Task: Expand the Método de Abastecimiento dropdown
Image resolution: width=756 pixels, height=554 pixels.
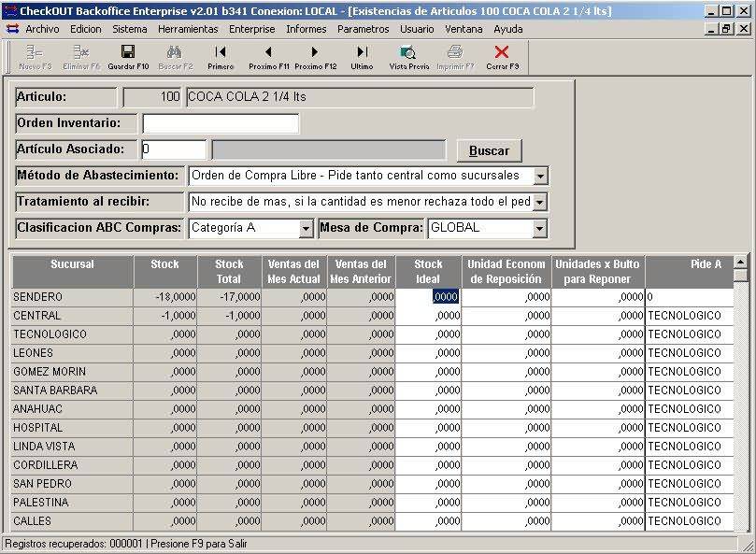Action: click(540, 176)
